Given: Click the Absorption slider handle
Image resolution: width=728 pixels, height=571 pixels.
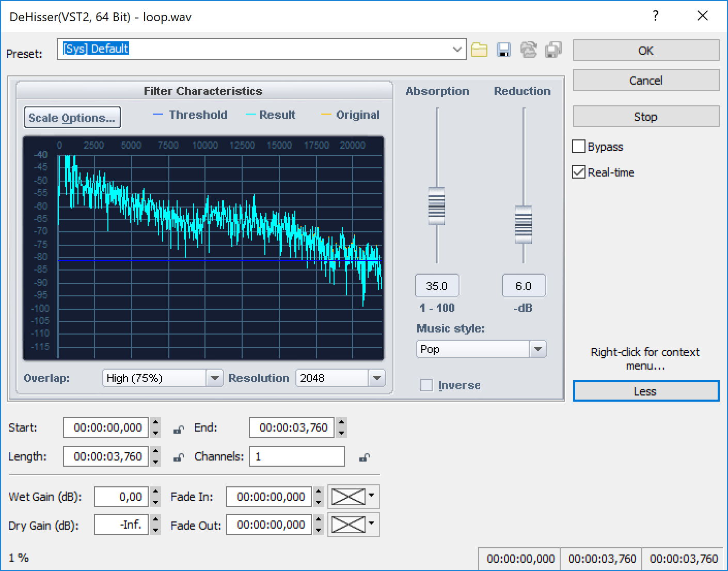Looking at the screenshot, I should [437, 205].
